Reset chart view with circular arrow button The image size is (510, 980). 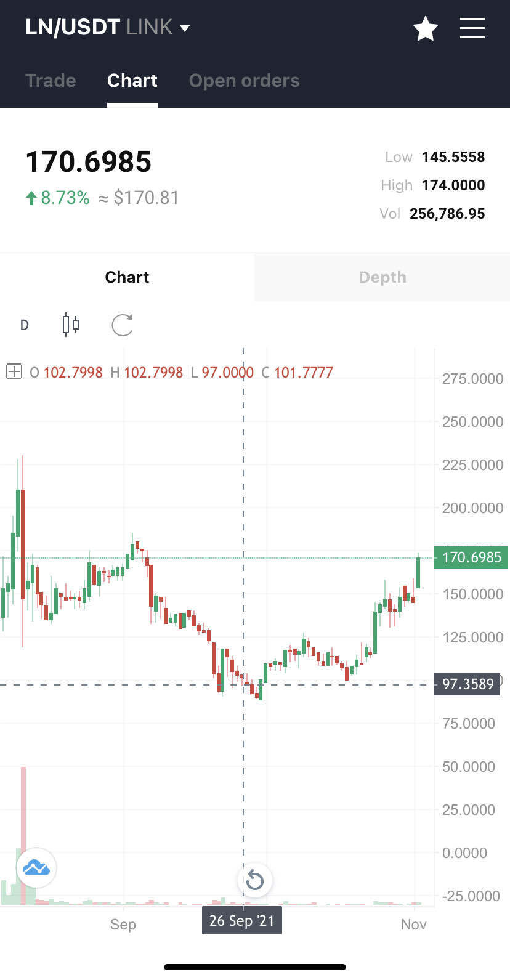click(254, 880)
